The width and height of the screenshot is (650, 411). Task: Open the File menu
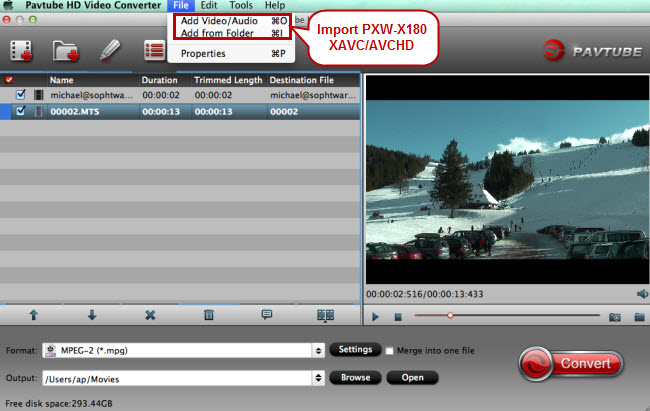pyautogui.click(x=181, y=5)
